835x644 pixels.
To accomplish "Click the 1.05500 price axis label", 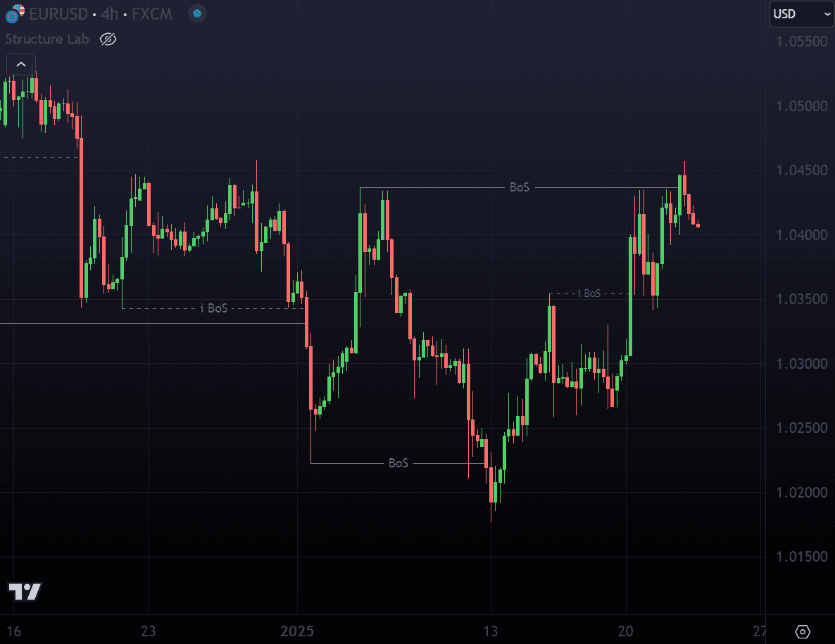I will point(801,42).
